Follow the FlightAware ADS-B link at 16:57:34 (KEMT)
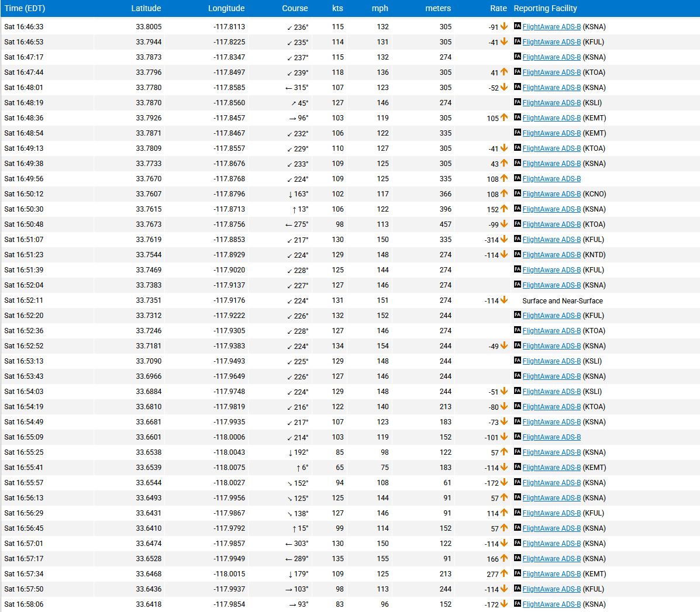The width and height of the screenshot is (700, 612). [x=551, y=574]
